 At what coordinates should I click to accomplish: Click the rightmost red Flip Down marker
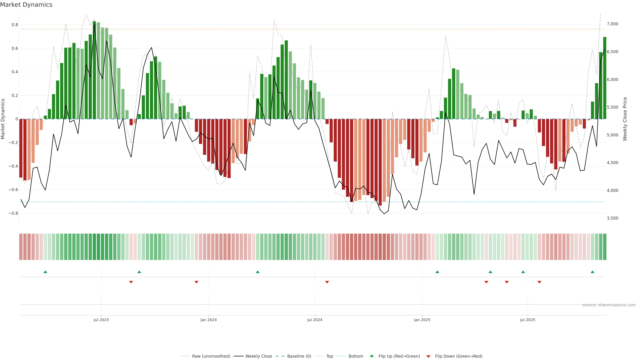coord(539,282)
